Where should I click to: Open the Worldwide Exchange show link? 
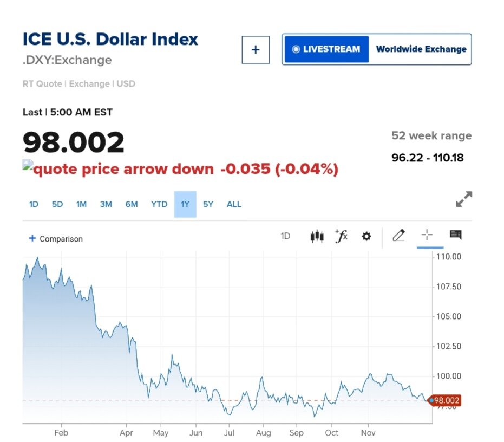coord(421,49)
